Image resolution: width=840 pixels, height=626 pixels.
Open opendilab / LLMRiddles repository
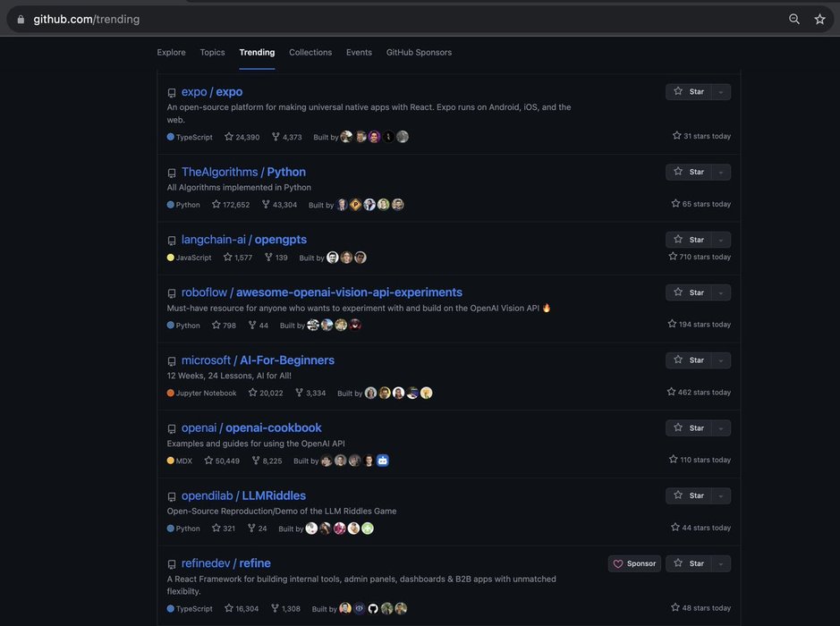tap(243, 495)
